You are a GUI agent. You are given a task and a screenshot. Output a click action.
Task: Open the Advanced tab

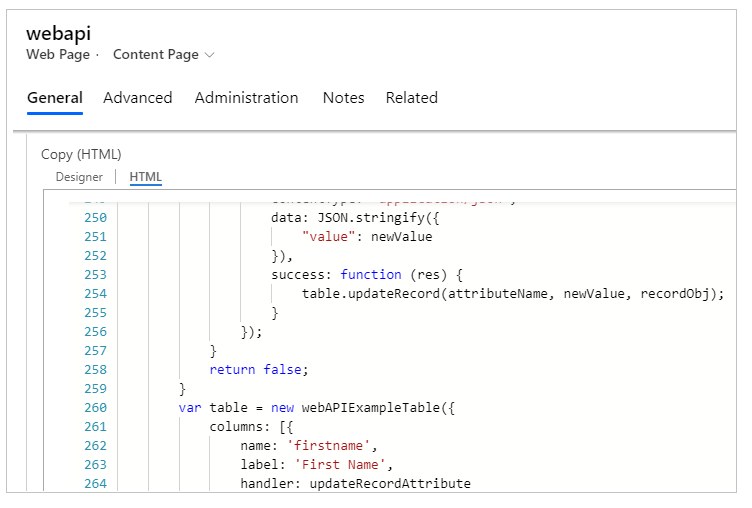[138, 98]
